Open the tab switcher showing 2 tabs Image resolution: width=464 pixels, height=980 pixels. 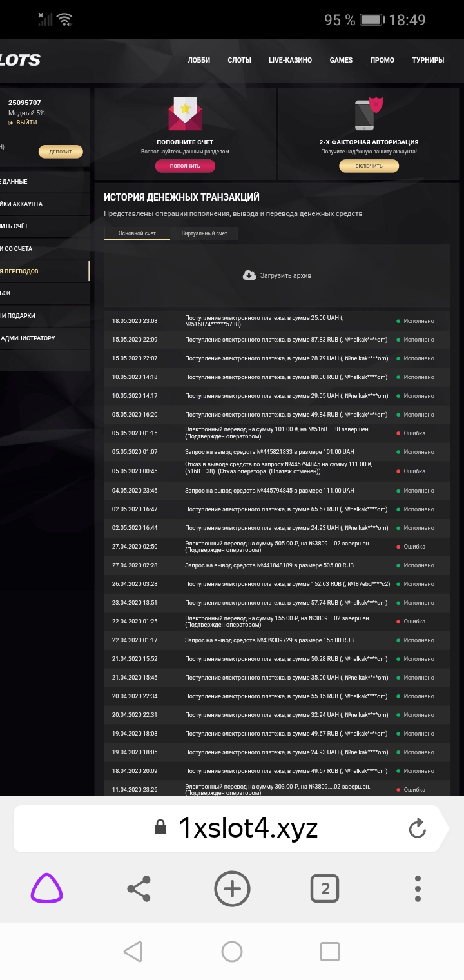pos(325,889)
